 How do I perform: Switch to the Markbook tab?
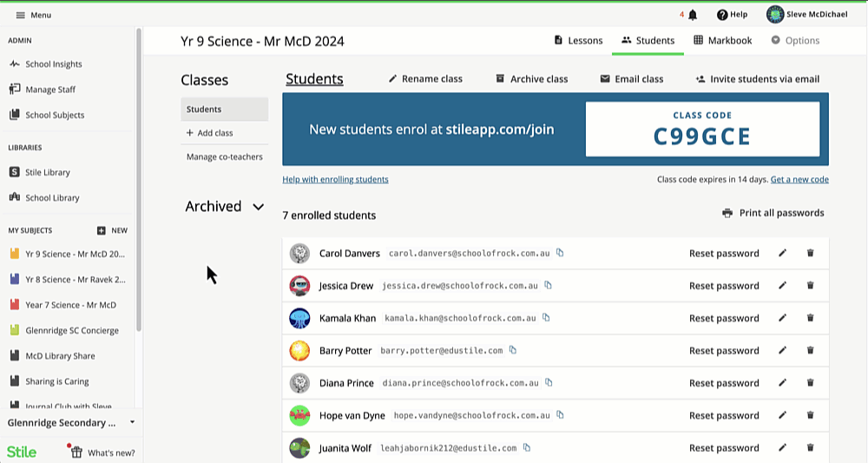723,41
